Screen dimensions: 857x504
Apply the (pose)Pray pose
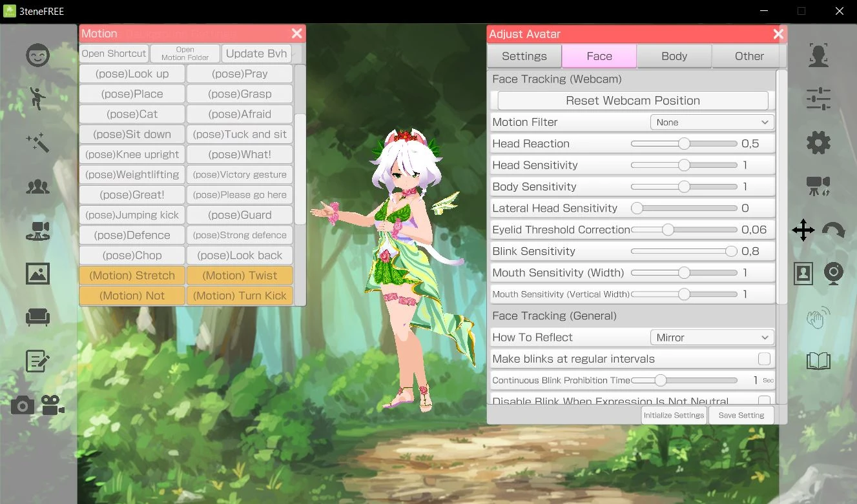(x=240, y=74)
